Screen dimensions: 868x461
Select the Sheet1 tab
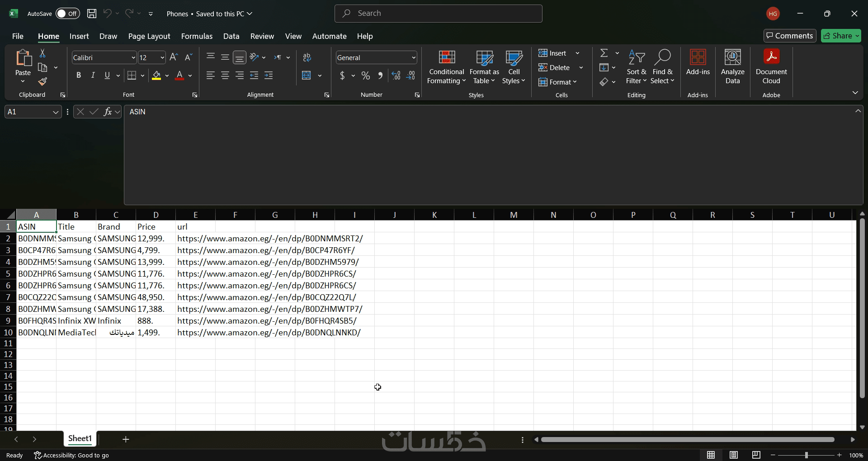[x=80, y=438]
